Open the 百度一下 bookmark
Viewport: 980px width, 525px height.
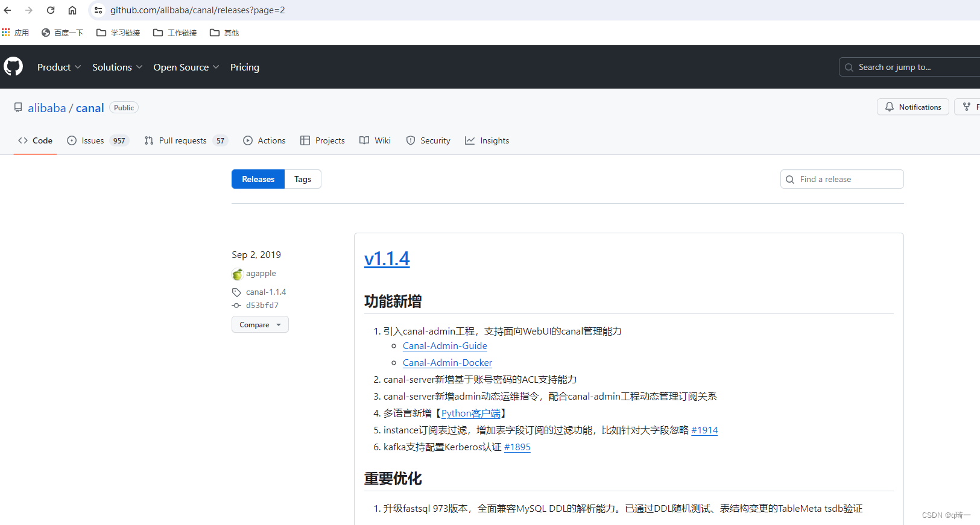click(62, 33)
